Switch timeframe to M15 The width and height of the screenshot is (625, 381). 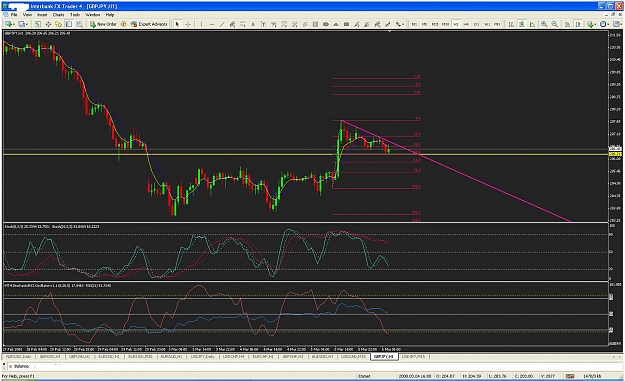(x=435, y=24)
